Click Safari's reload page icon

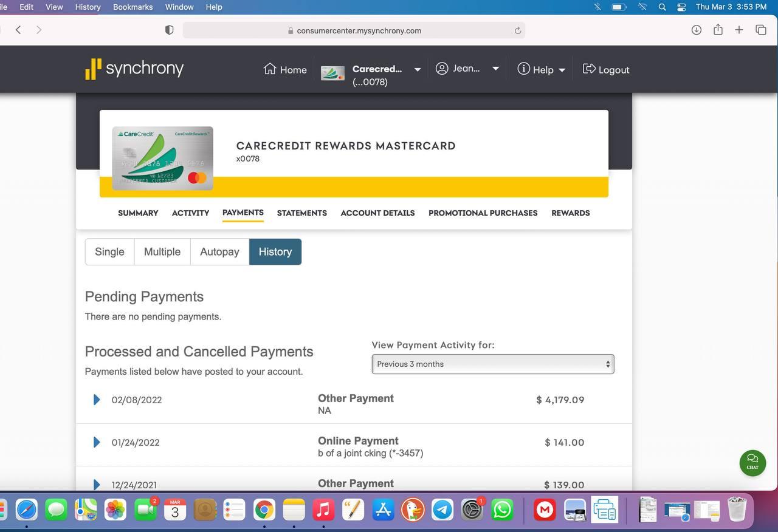(518, 30)
